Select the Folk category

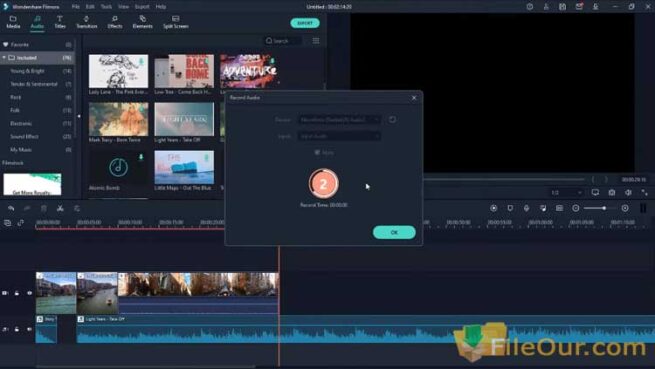(37, 110)
